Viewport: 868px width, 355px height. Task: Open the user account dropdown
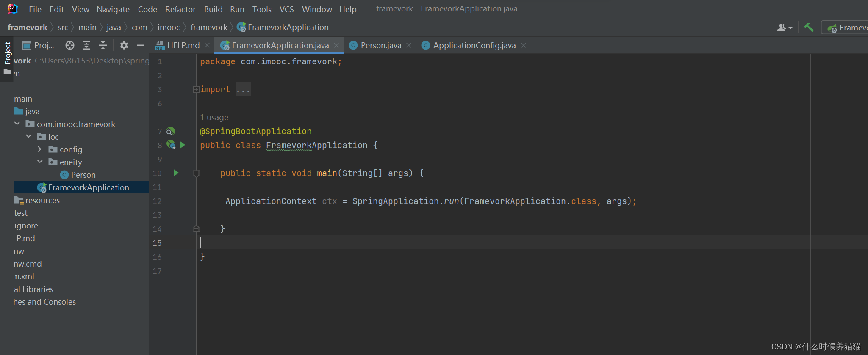pyautogui.click(x=785, y=28)
